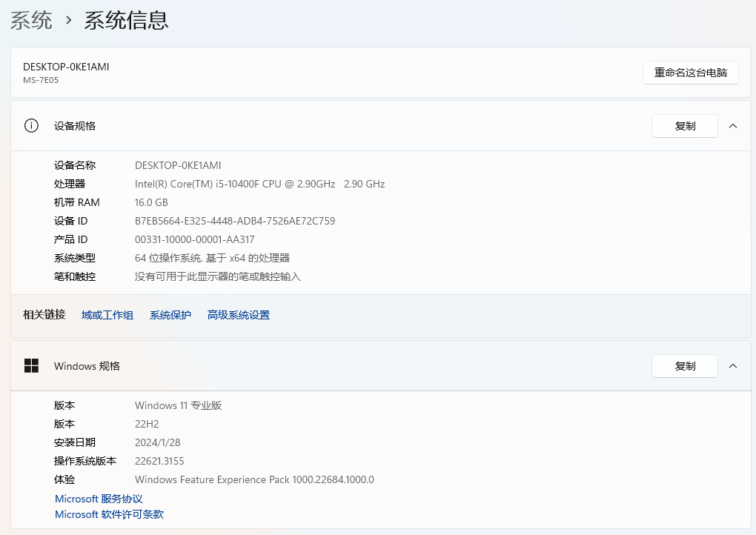Collapse the 设备规格 section chevron
The image size is (756, 535).
coord(733,126)
